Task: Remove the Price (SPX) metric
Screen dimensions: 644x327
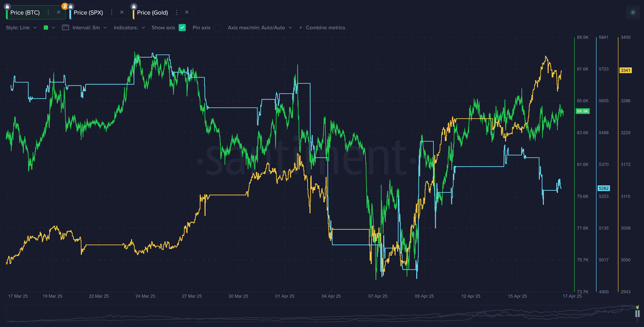Action: coord(122,13)
